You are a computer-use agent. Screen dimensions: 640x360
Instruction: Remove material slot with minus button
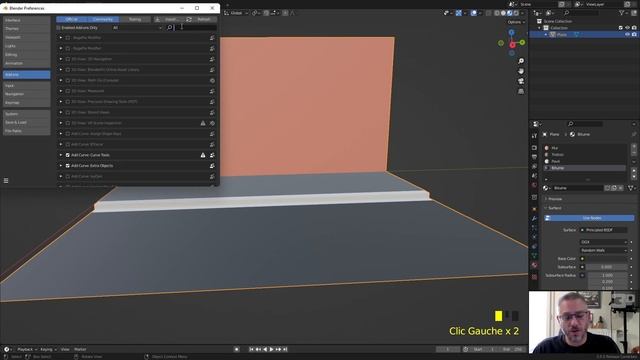[634, 152]
